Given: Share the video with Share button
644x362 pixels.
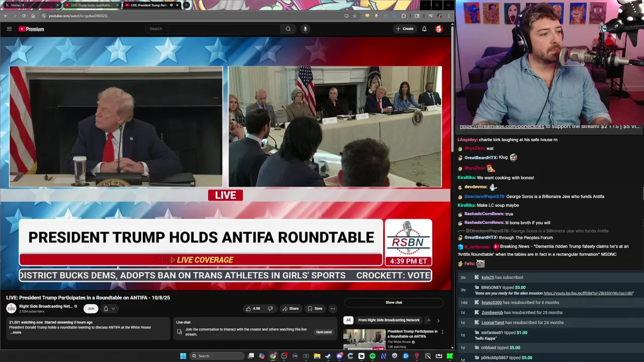Looking at the screenshot, I should (290, 309).
